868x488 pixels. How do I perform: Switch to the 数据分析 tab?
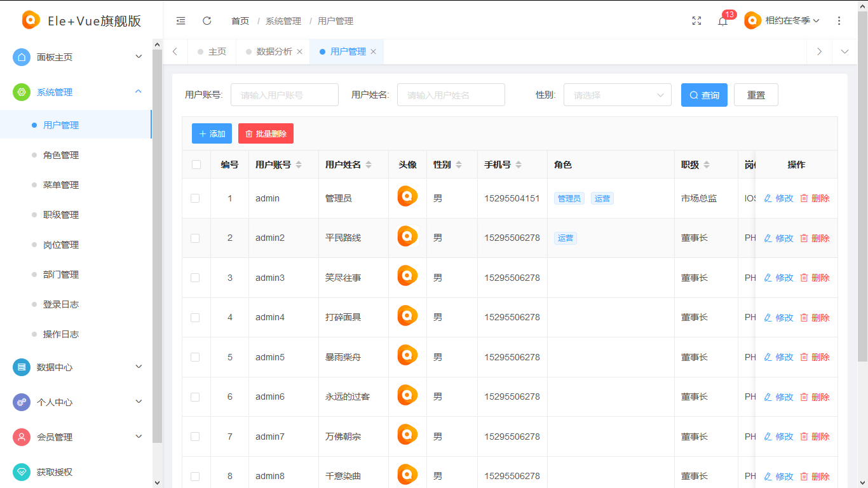[273, 51]
